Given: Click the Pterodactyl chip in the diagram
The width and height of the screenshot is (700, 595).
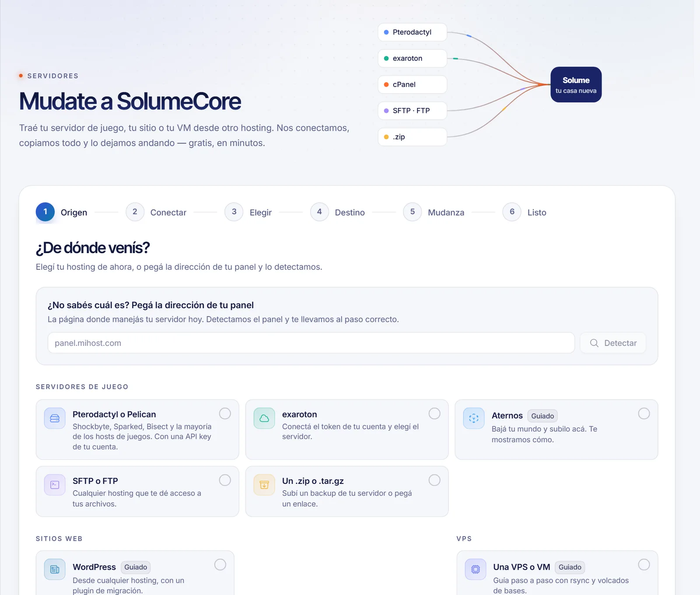Looking at the screenshot, I should [412, 32].
